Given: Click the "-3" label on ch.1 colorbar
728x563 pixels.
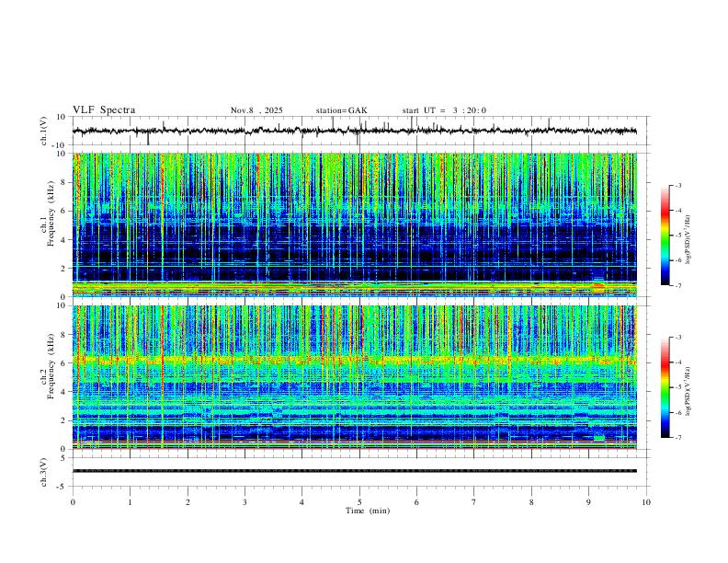Looking at the screenshot, I should (678, 185).
